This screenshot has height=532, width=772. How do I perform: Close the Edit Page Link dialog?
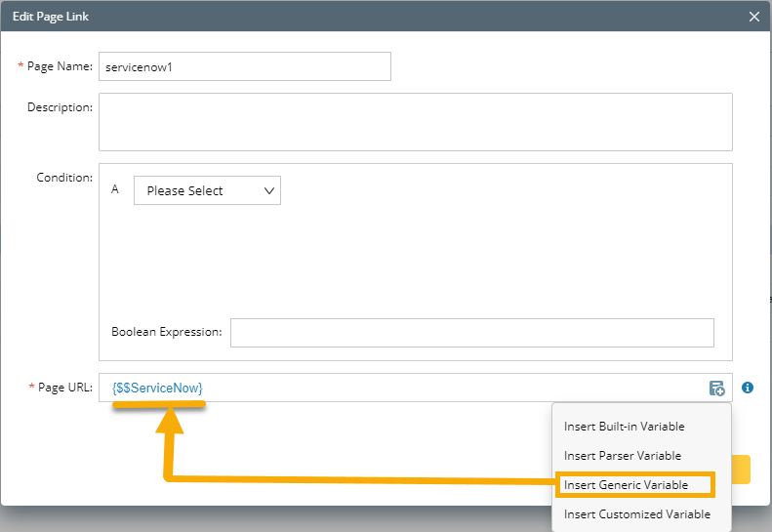coord(753,17)
